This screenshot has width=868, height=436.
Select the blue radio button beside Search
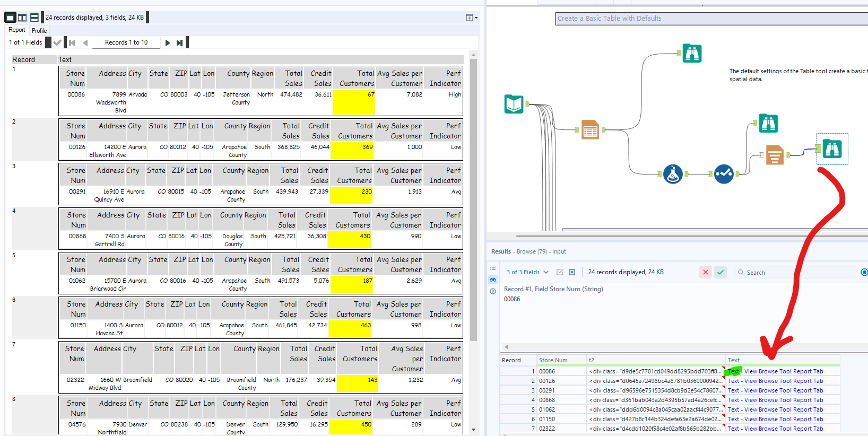coord(864,272)
